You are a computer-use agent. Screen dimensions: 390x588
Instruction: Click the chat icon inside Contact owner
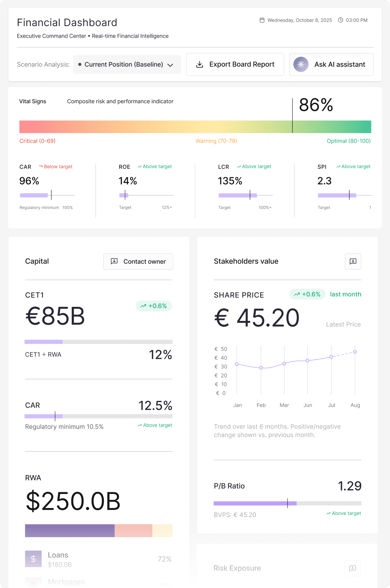114,261
